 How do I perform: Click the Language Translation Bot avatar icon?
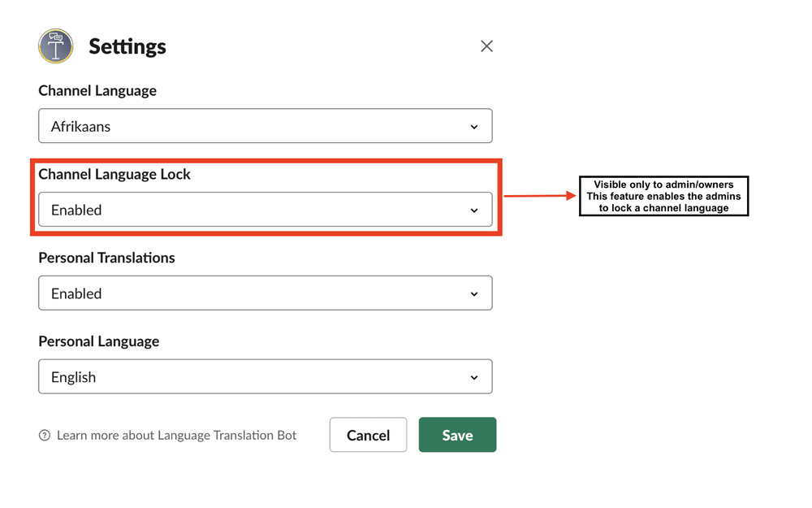56,46
